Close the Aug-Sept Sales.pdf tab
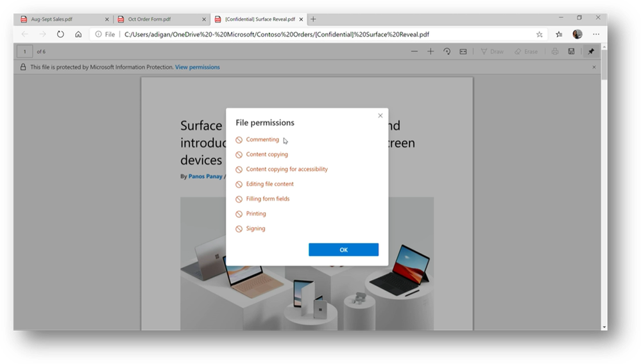 tap(107, 19)
